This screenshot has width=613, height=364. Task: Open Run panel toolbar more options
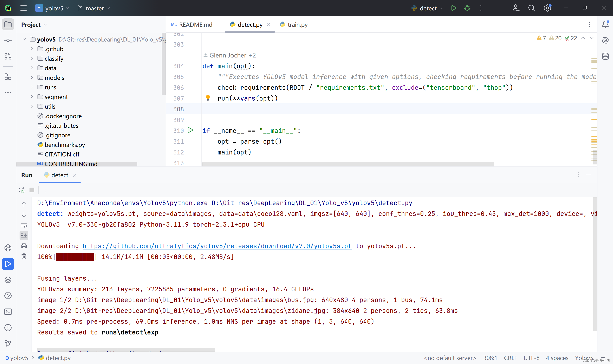[45, 190]
